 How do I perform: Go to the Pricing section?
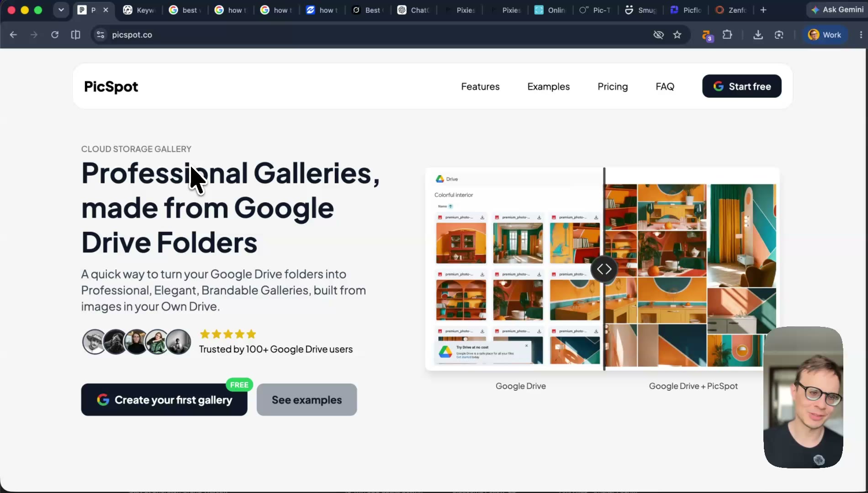[613, 86]
